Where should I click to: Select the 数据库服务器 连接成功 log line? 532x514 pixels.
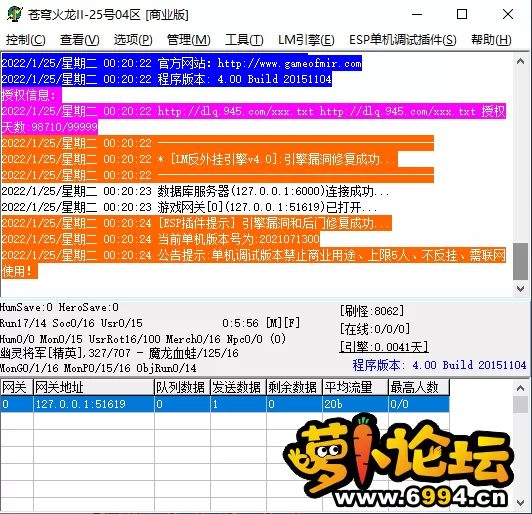click(x=195, y=191)
